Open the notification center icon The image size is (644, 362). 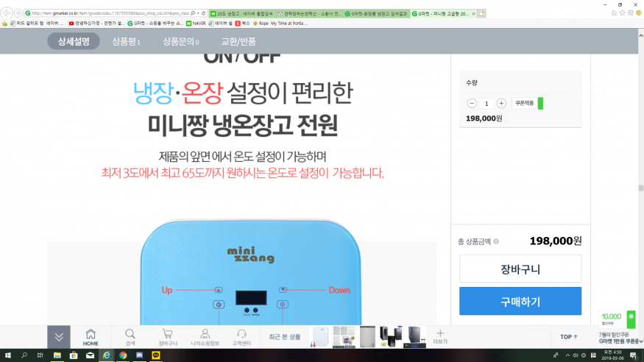click(634, 355)
